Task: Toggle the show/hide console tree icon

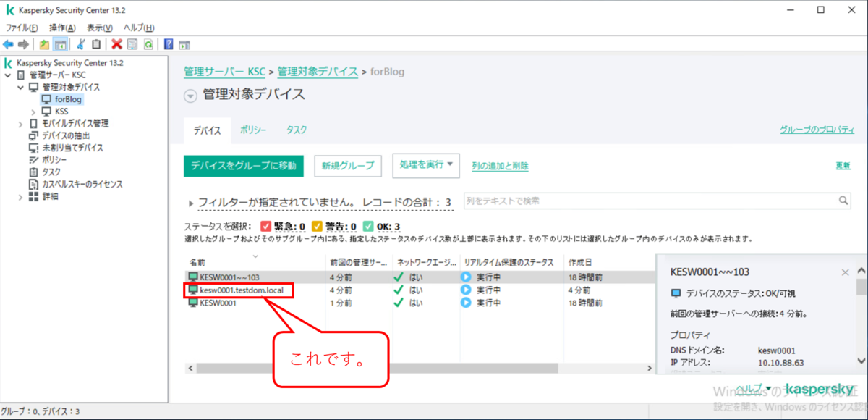Action: 60,44
